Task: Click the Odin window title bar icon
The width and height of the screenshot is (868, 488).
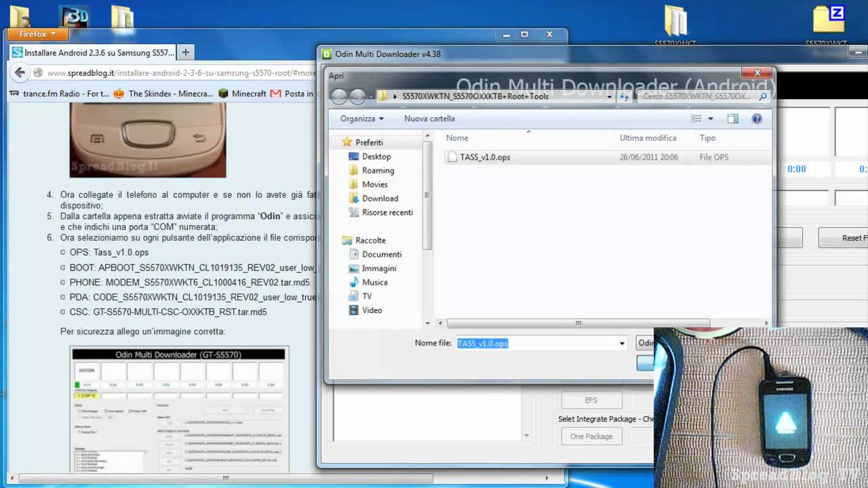Action: click(326, 54)
